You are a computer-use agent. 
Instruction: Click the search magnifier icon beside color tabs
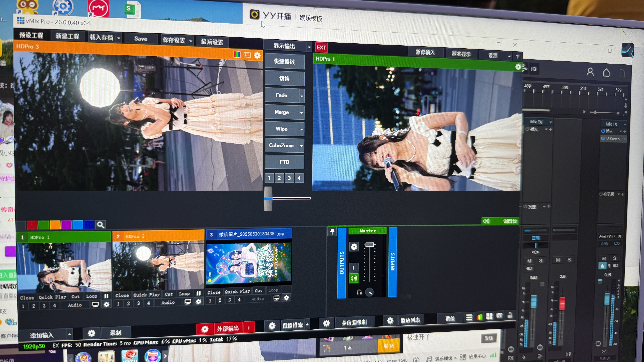tap(100, 225)
